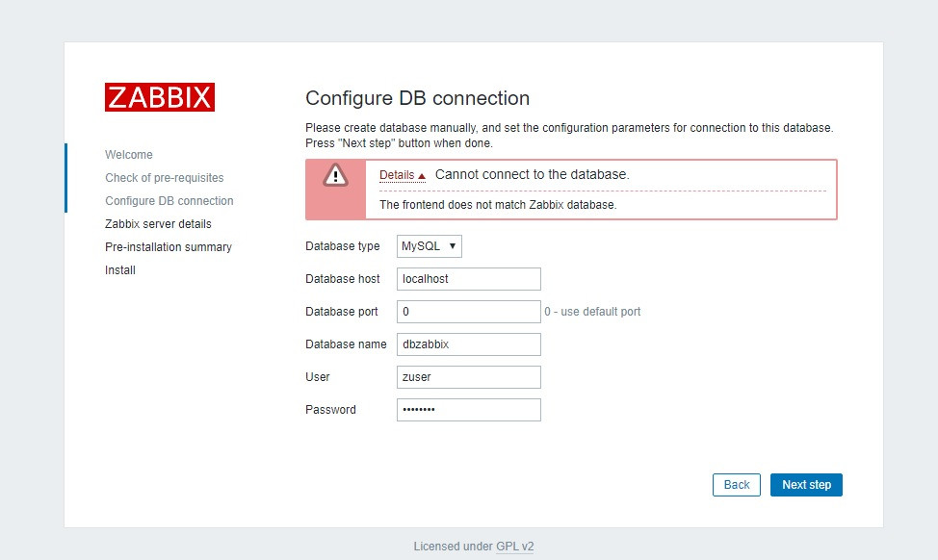Select Configure DB connection step
This screenshot has width=938, height=560.
click(x=169, y=201)
